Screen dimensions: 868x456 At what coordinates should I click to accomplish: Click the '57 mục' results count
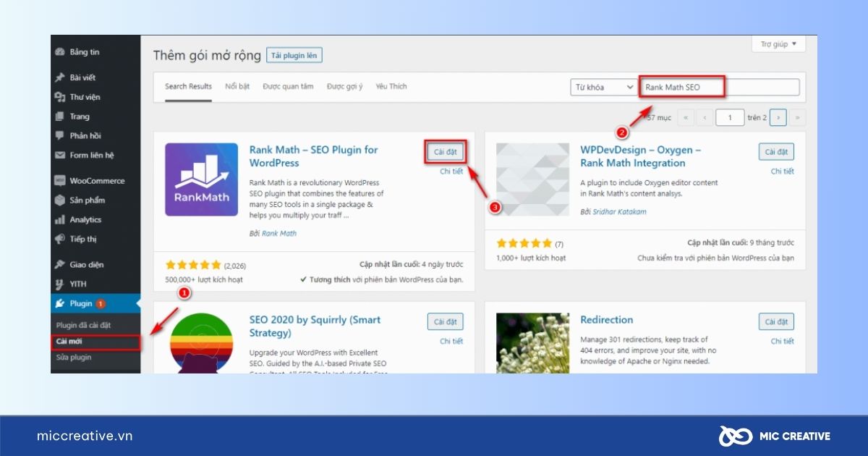pyautogui.click(x=658, y=117)
